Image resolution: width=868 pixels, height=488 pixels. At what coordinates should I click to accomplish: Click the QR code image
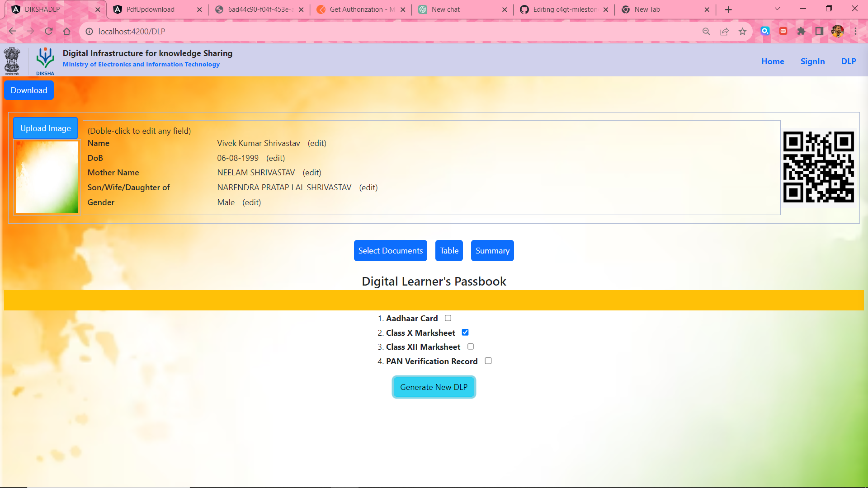[x=818, y=167]
